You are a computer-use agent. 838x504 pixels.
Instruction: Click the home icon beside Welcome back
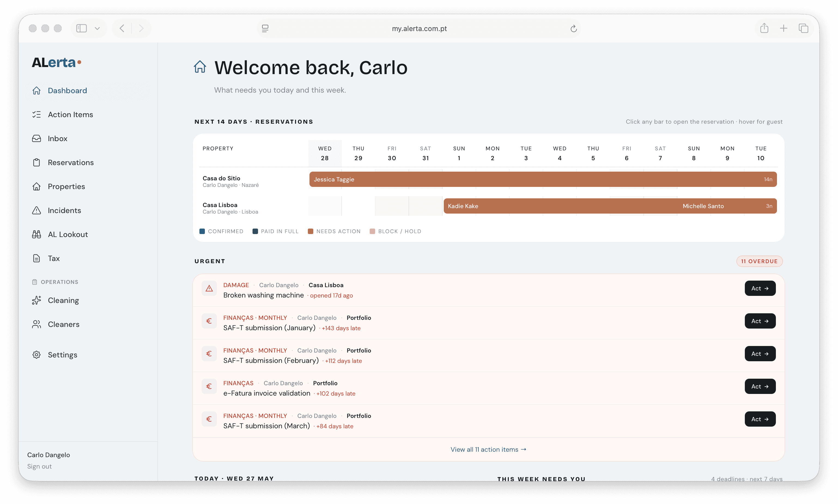click(200, 67)
